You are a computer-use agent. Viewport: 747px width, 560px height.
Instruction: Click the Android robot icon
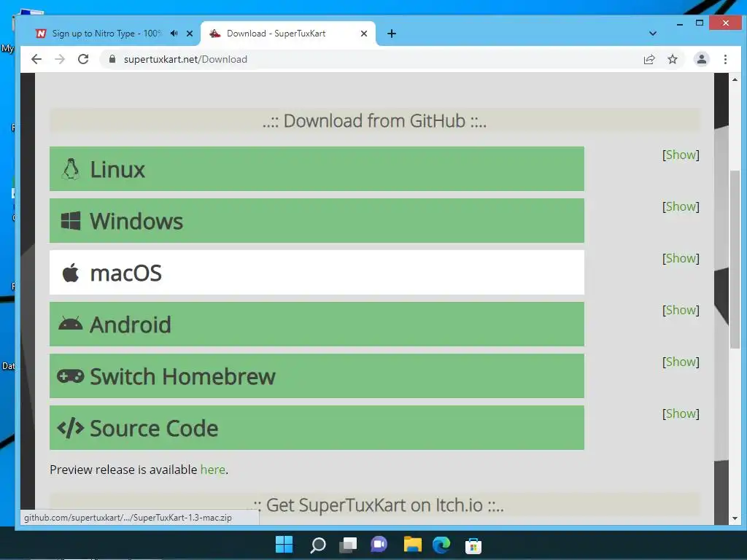coord(71,324)
